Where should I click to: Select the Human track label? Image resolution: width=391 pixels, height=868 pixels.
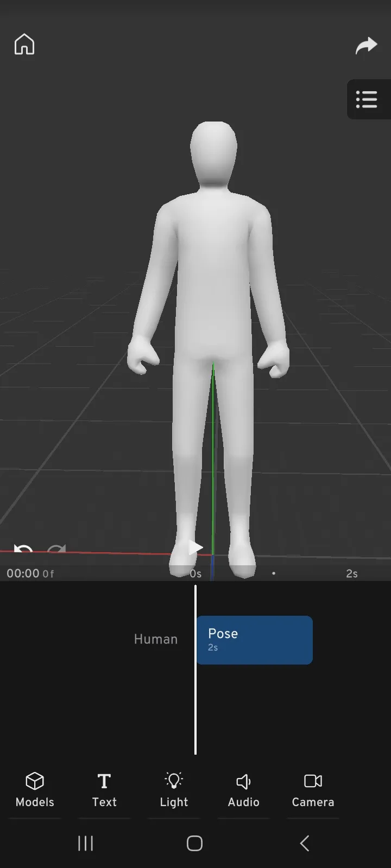tap(156, 640)
